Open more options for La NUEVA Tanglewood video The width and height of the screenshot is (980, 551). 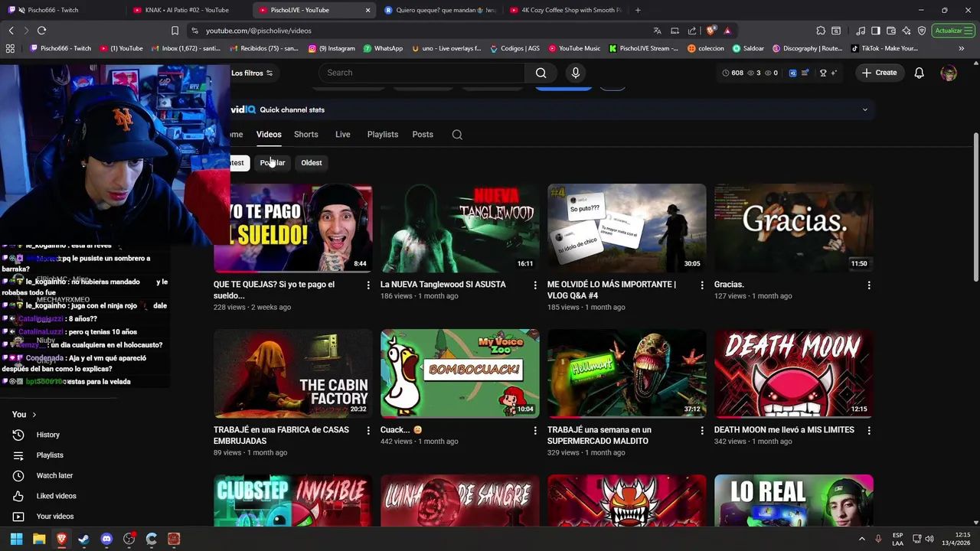pos(535,285)
